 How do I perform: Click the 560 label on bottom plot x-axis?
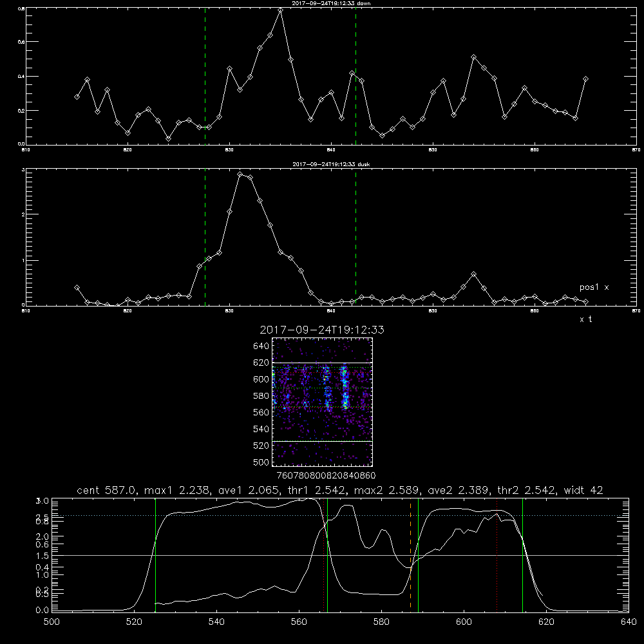(299, 622)
